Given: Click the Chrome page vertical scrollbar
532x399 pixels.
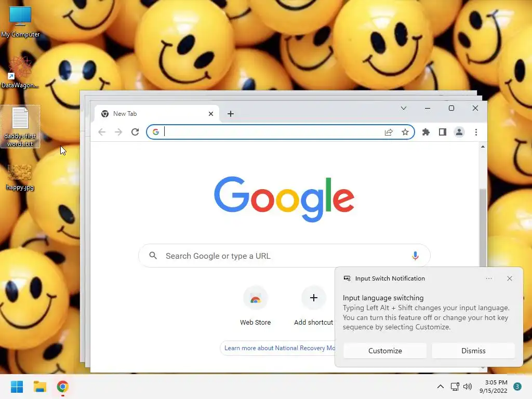Looking at the screenshot, I should click(483, 228).
